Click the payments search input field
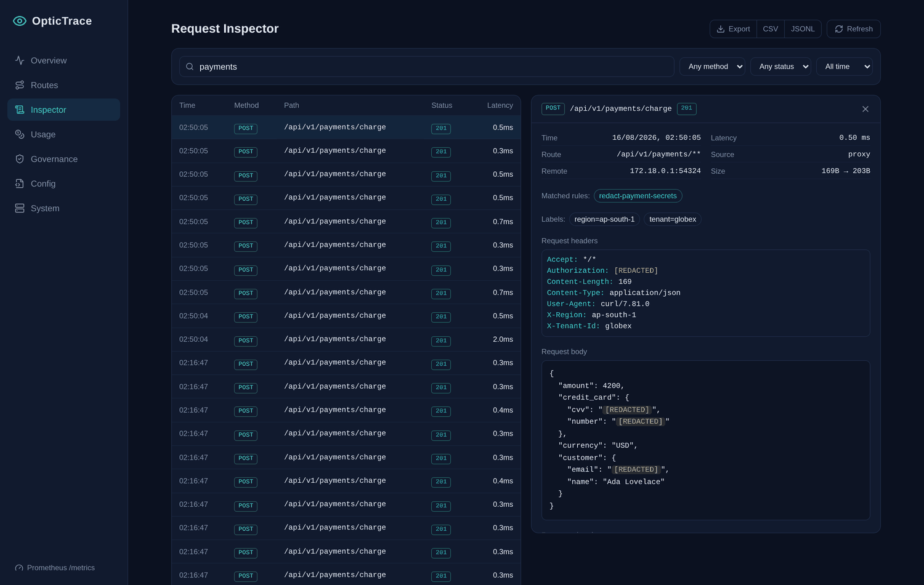Screen dimensions: 924x585 pos(426,67)
